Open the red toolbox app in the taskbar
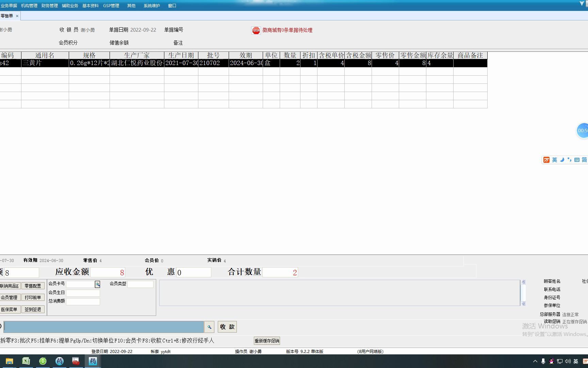The image size is (588, 368). coord(76,361)
